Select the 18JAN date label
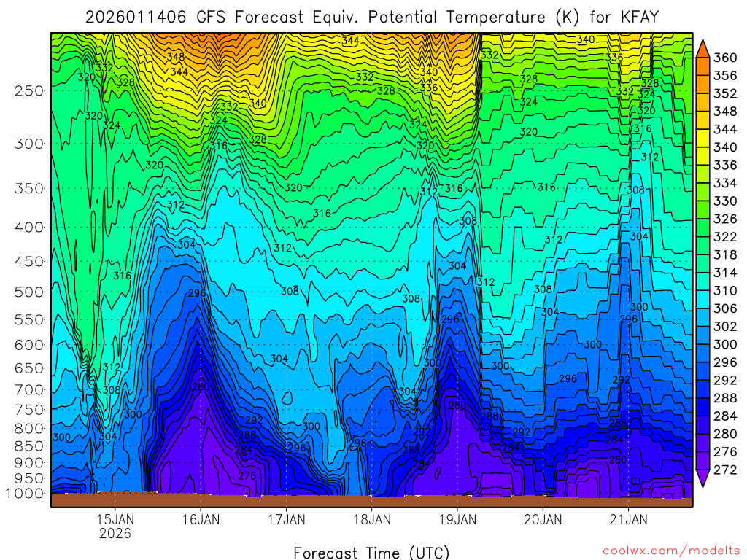 371,519
